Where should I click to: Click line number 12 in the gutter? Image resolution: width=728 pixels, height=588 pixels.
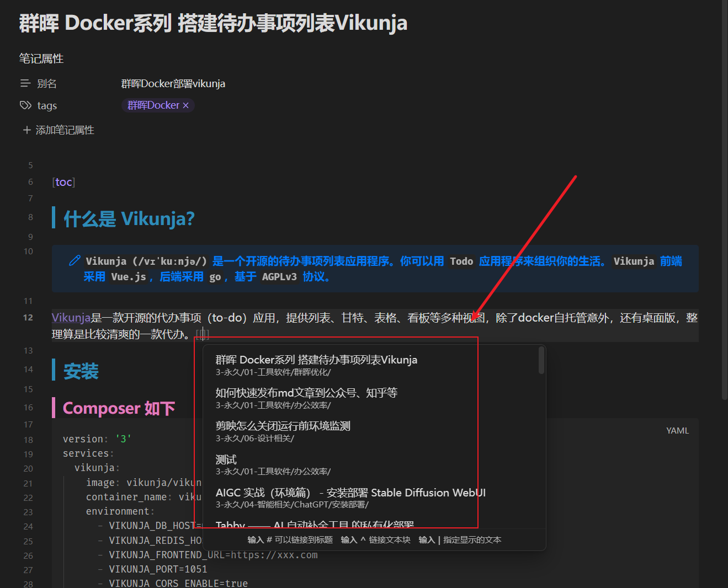click(28, 318)
